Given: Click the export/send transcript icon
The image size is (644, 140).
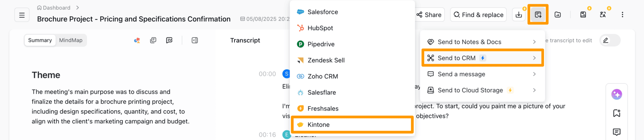Looking at the screenshot, I should (x=538, y=15).
